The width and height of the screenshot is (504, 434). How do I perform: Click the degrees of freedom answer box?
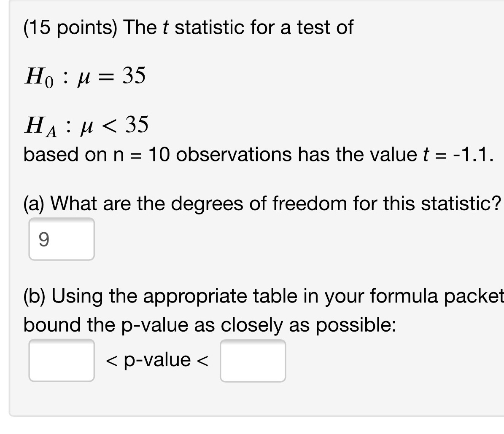coord(61,239)
